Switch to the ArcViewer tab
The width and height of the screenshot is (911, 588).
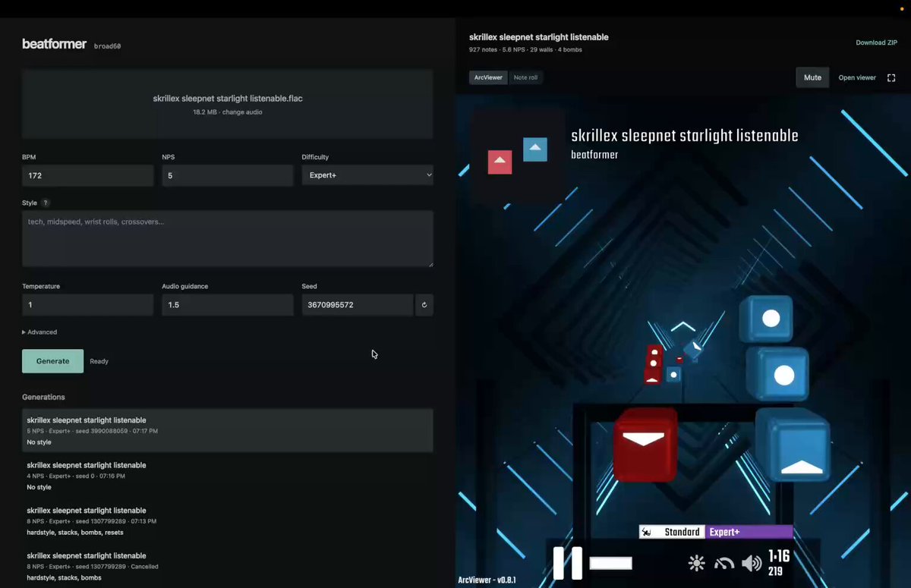point(488,77)
